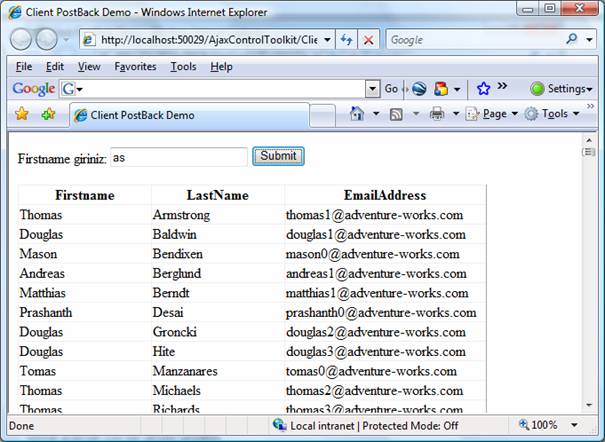Screen dimensions: 605x442
Task: Click the Local intranet security zone icon
Action: 279,425
